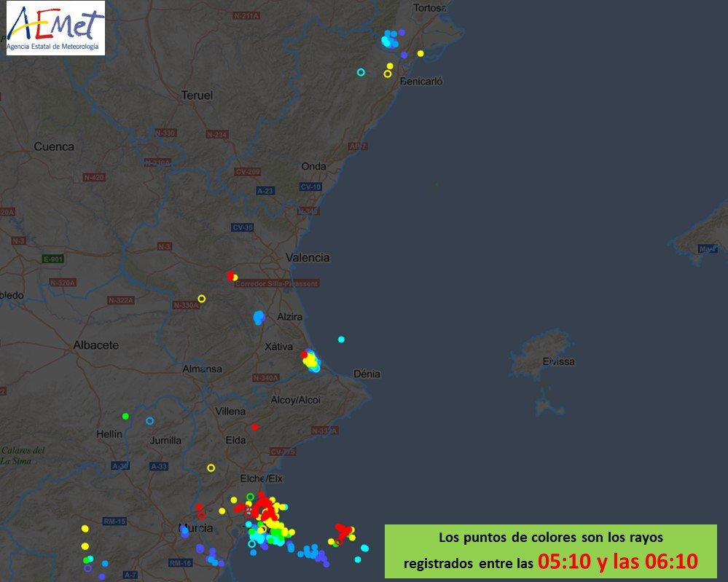Click the cyan lightning dot offshore above Dénia
The height and width of the screenshot is (582, 728).
341,339
